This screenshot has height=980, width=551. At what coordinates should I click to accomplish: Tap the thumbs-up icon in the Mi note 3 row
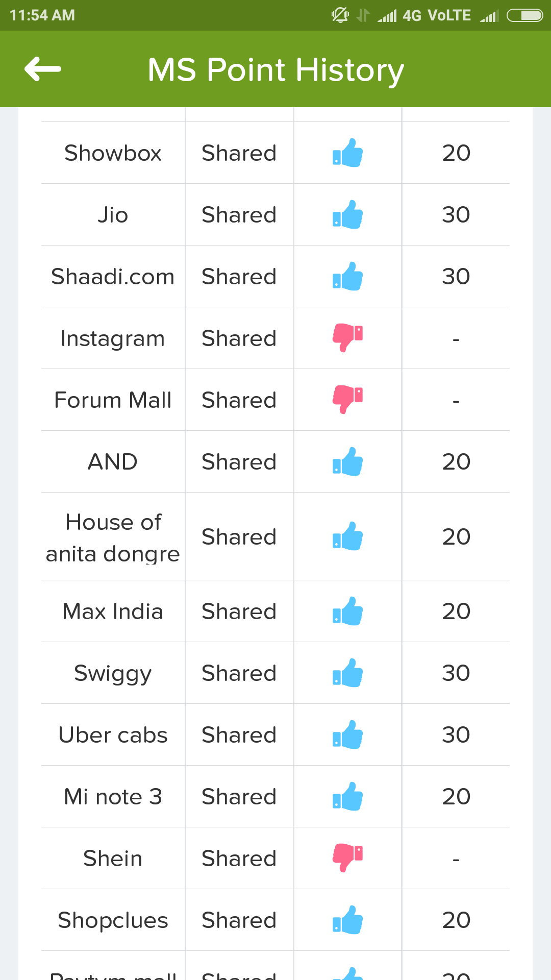pyautogui.click(x=347, y=796)
